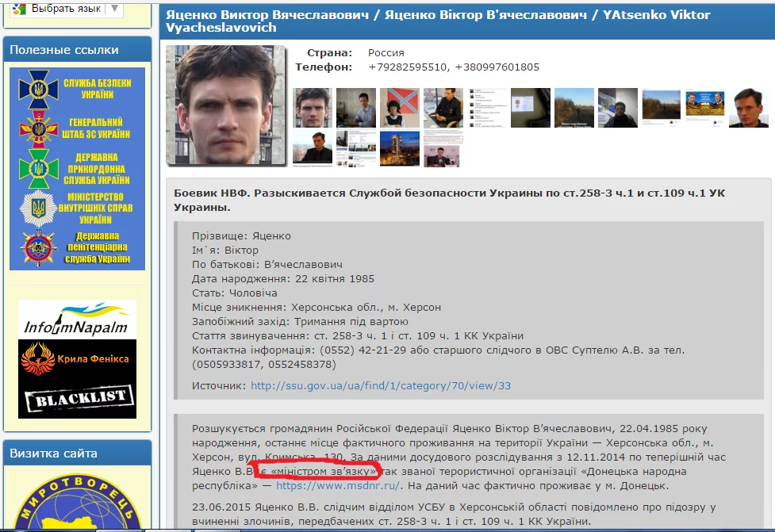Click the Визитка сайта panel header
The image size is (775, 532).
click(77, 453)
